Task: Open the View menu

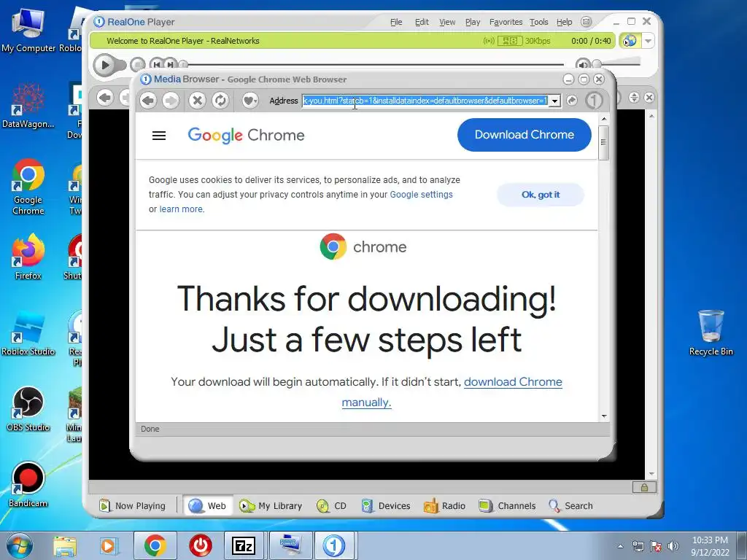Action: 447,22
